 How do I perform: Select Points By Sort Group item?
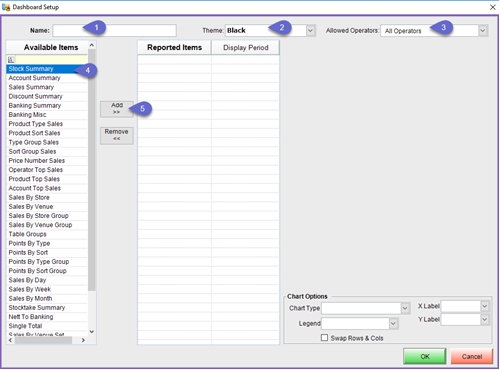tap(47, 271)
